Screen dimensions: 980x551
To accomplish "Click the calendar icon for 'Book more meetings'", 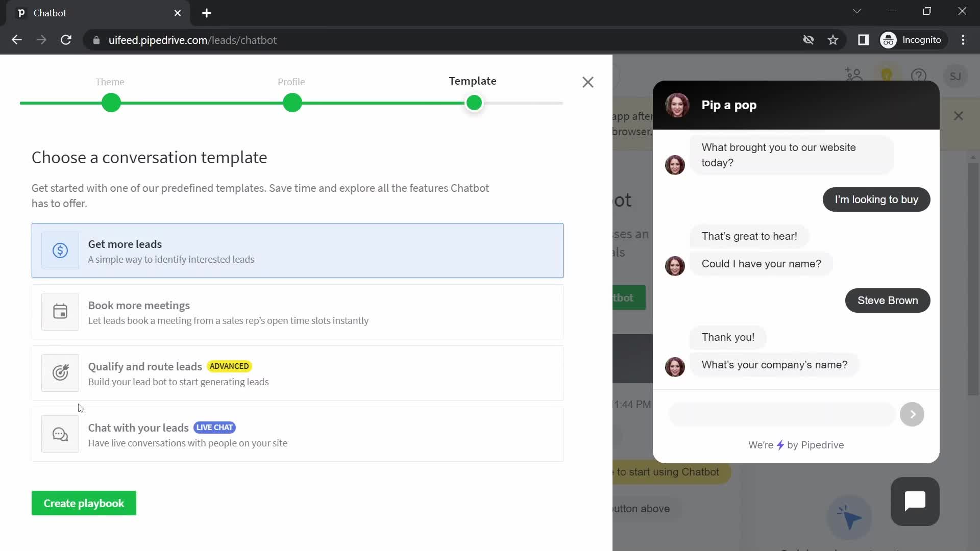I will click(60, 312).
